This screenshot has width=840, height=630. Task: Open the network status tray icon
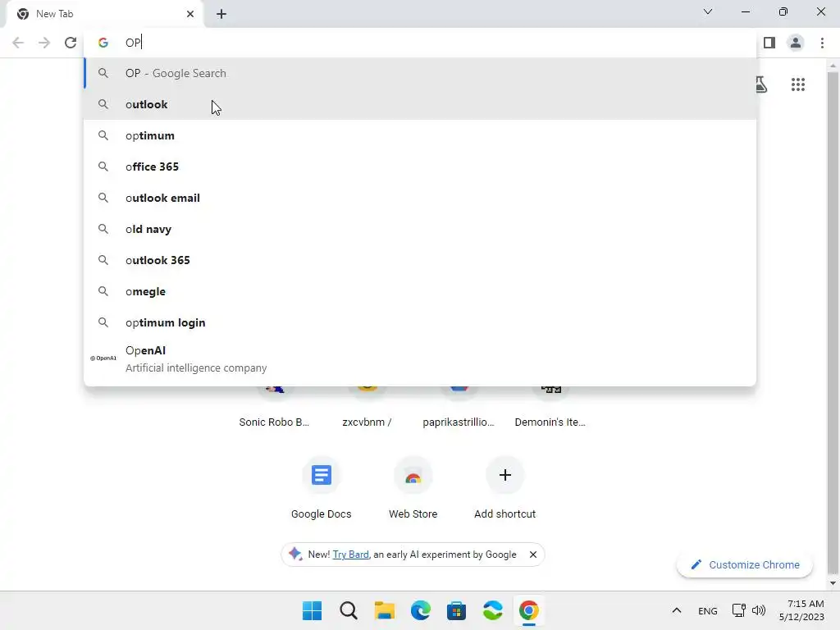click(x=739, y=610)
